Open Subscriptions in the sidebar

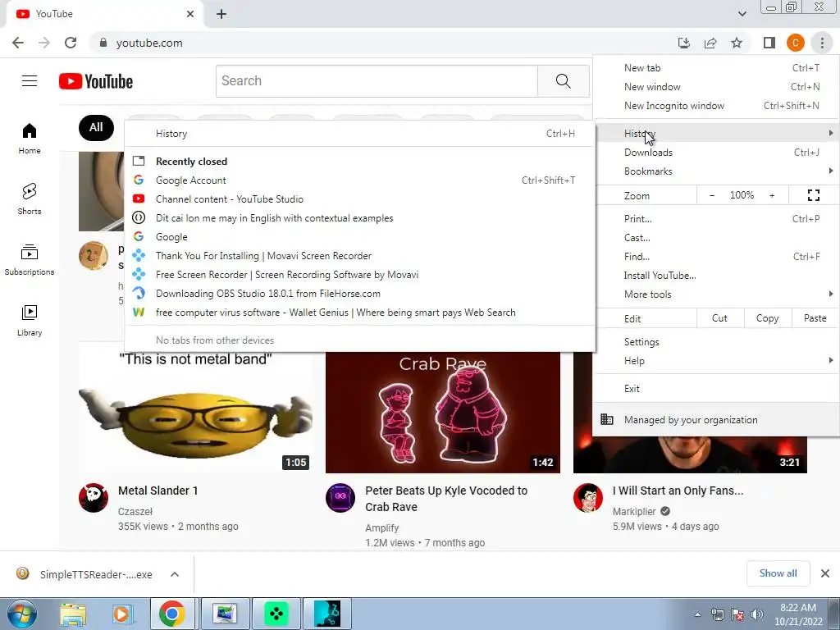[x=30, y=259]
